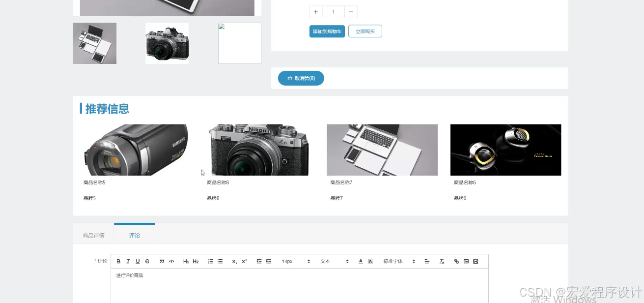The image size is (644, 303).
Task: Click the 品牌5 brand text
Action: 89,198
